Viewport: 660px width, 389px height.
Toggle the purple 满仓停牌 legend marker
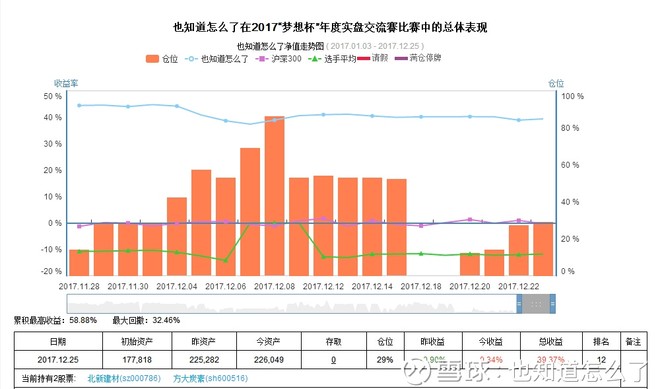point(418,58)
